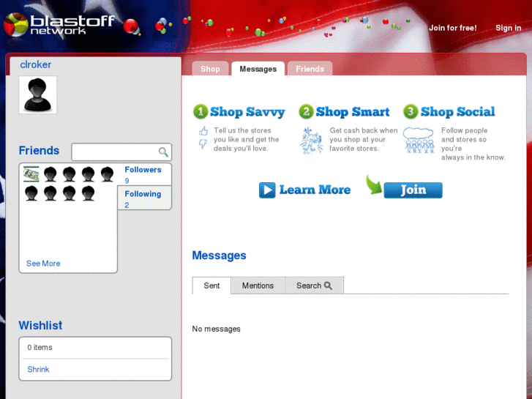532x399 pixels.
Task: Open the Friends tab
Action: (310, 69)
